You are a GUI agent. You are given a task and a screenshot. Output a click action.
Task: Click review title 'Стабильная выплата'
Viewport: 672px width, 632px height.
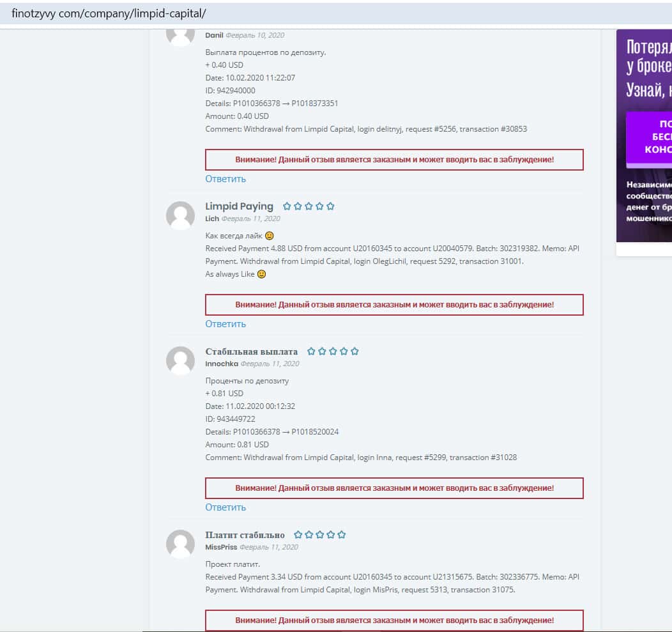point(252,351)
